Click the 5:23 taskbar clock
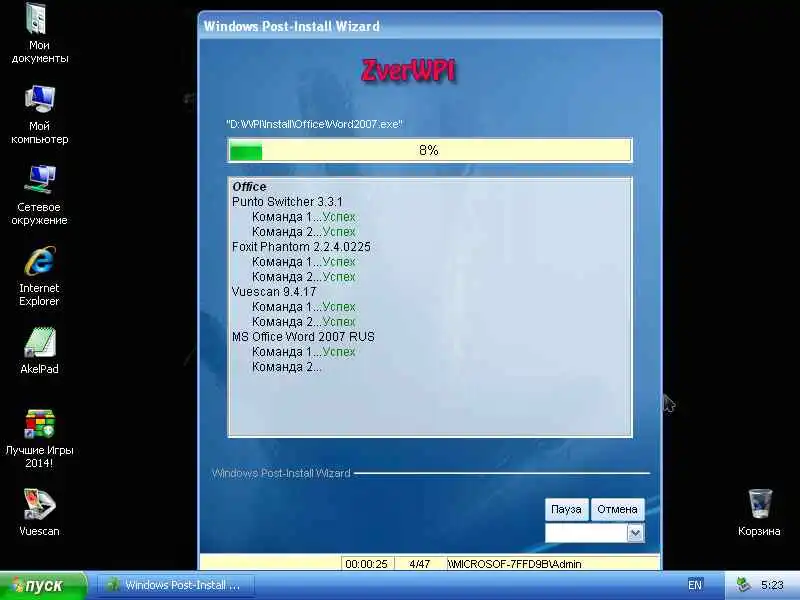 pos(772,585)
